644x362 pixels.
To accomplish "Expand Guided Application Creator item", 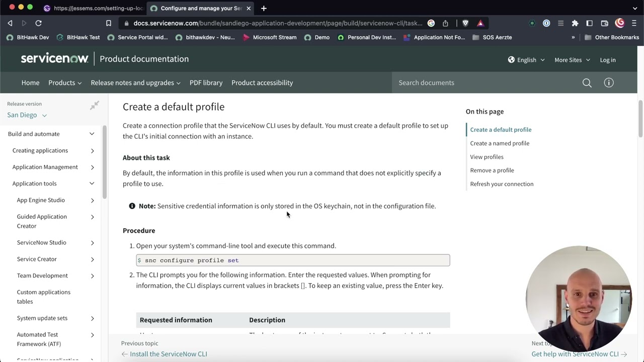I will [92, 217].
